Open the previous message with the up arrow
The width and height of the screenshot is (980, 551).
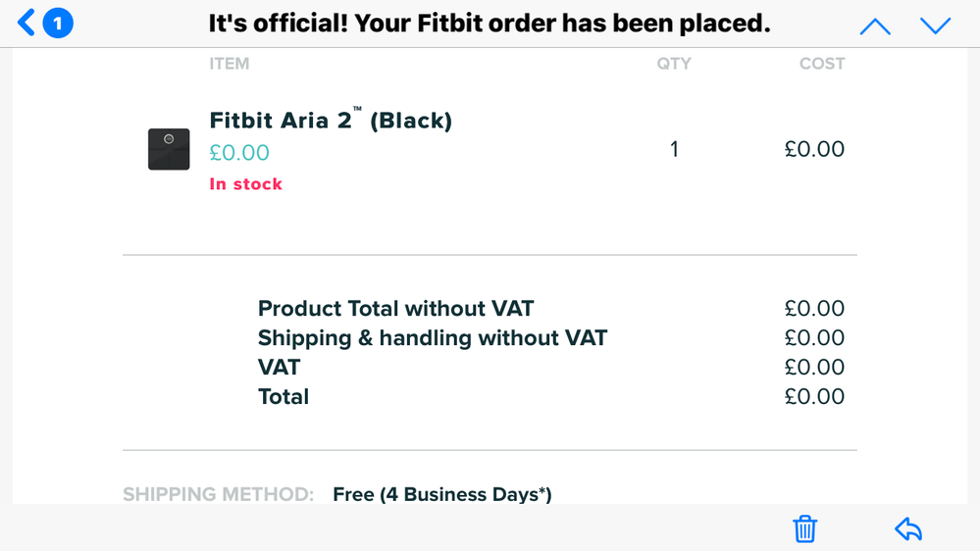(x=875, y=25)
